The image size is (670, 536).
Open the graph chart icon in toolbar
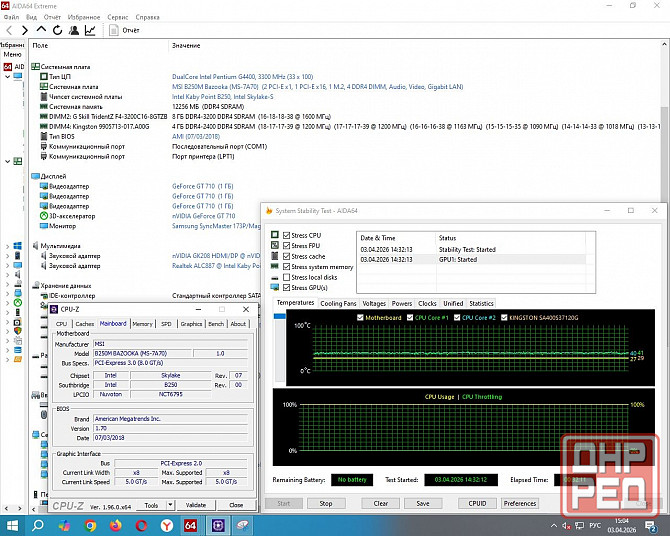89,30
